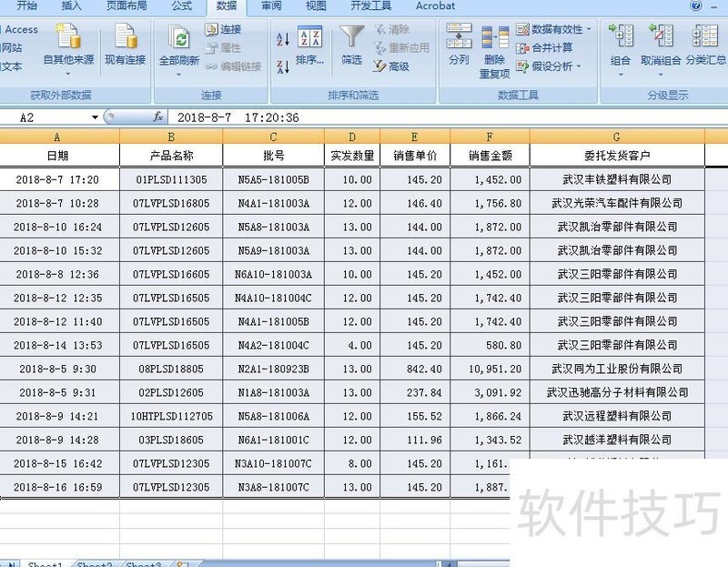Sort descending with the Z-A icon
Screen dimensions: 728x567
click(x=283, y=66)
